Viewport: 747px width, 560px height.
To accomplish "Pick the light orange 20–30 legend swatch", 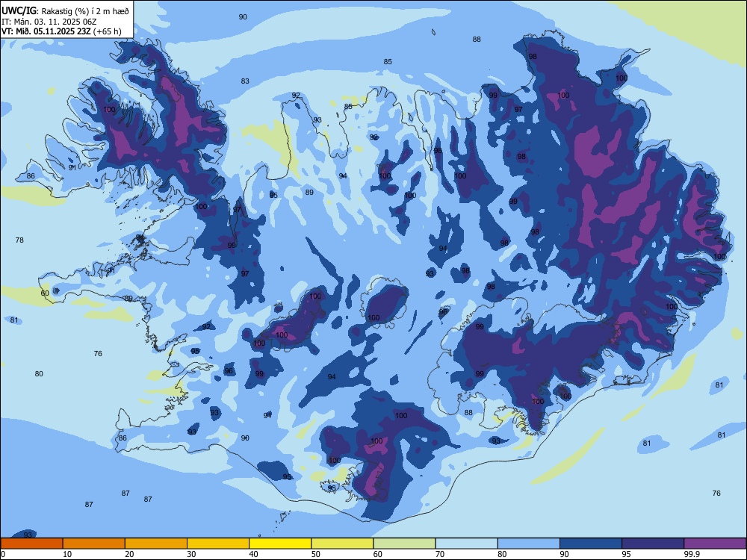I will [156, 544].
